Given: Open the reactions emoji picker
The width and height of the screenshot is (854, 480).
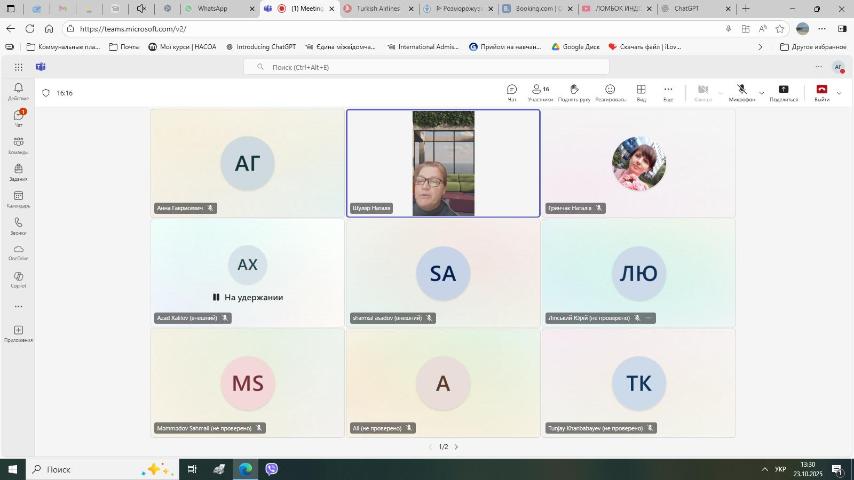Looking at the screenshot, I should click(610, 91).
